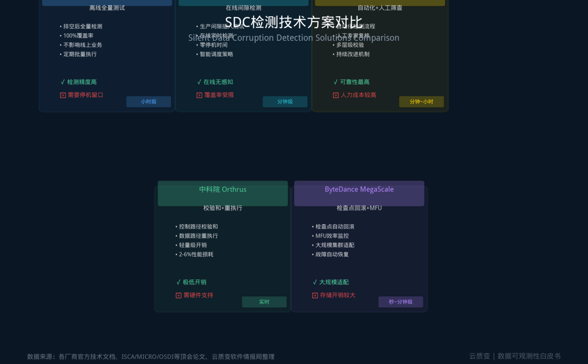Screen dimensions: 588x364
Task: Select the 分钟~小时 badge
Action: [421, 102]
